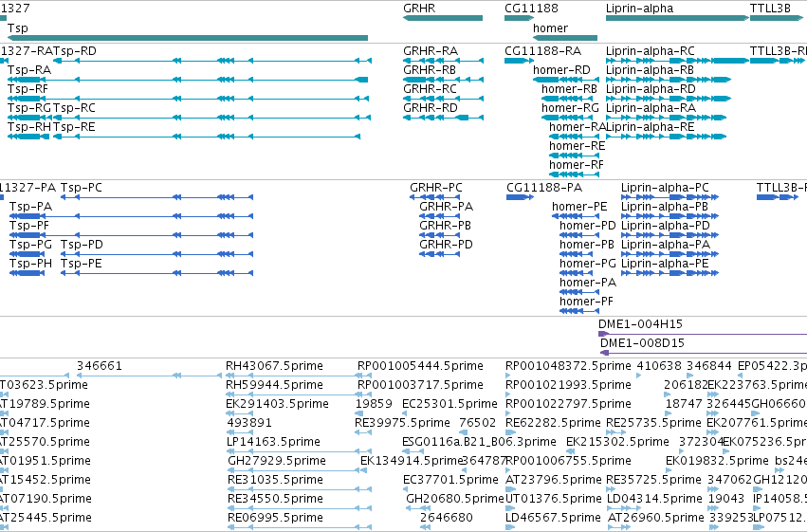Screen dimensions: 807x532
Task: Click transcript label GRHR-RB
Action: pos(430,70)
